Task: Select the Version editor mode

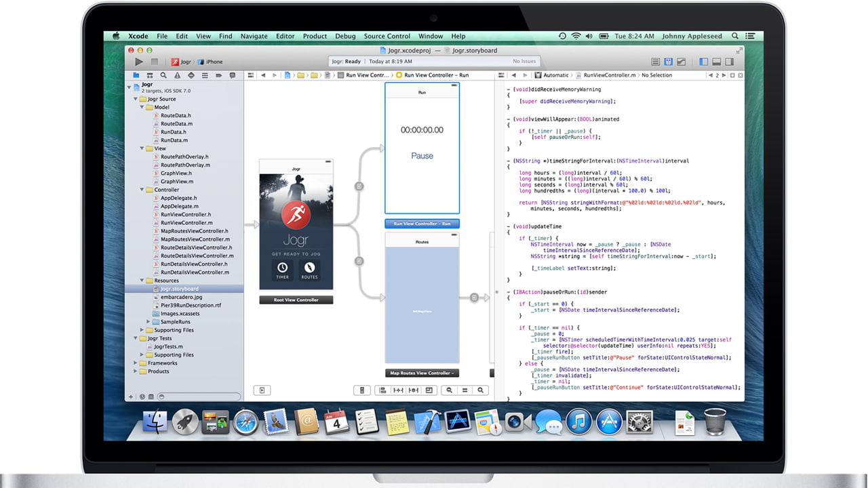Action: click(682, 62)
